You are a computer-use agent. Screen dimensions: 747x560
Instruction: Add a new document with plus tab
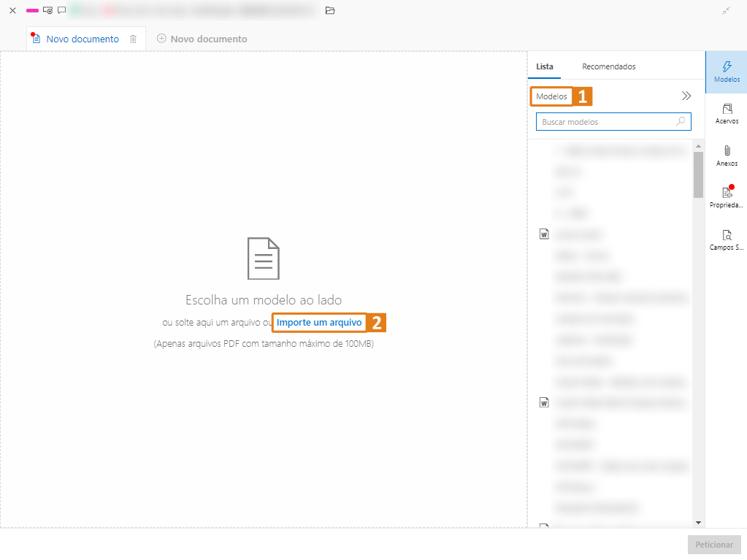[x=202, y=39]
